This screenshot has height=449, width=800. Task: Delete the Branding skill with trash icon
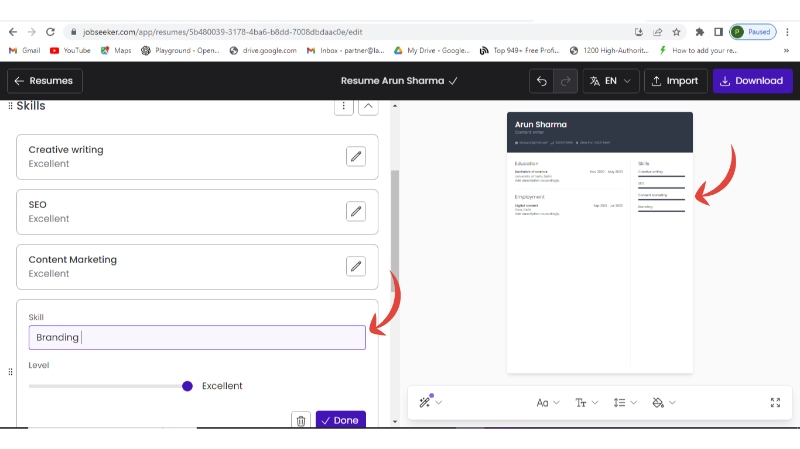click(x=301, y=421)
